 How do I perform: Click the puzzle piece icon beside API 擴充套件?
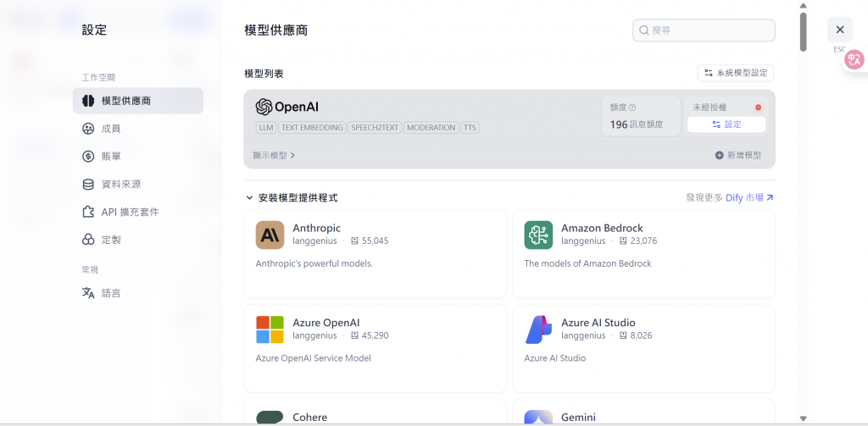[88, 212]
